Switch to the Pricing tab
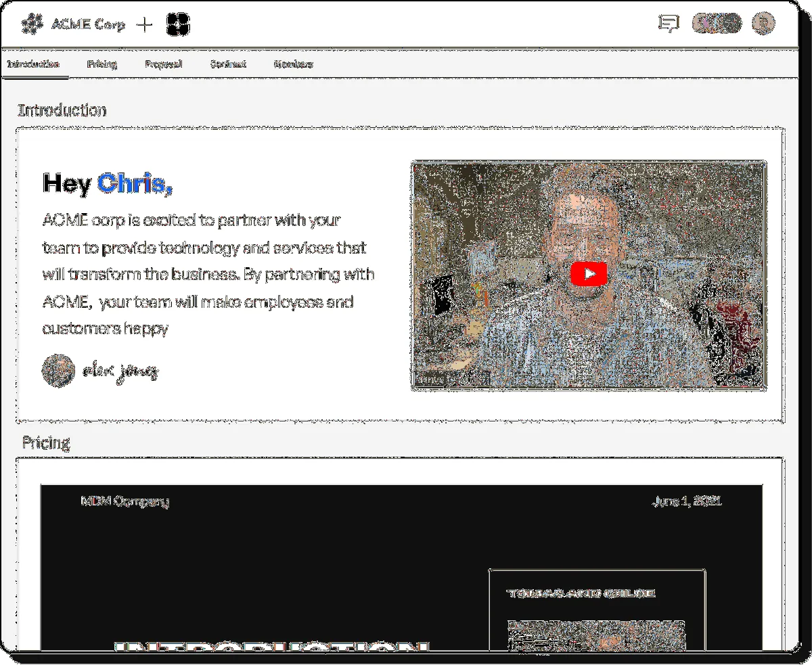Viewport: 812px width, 665px height. pos(102,64)
